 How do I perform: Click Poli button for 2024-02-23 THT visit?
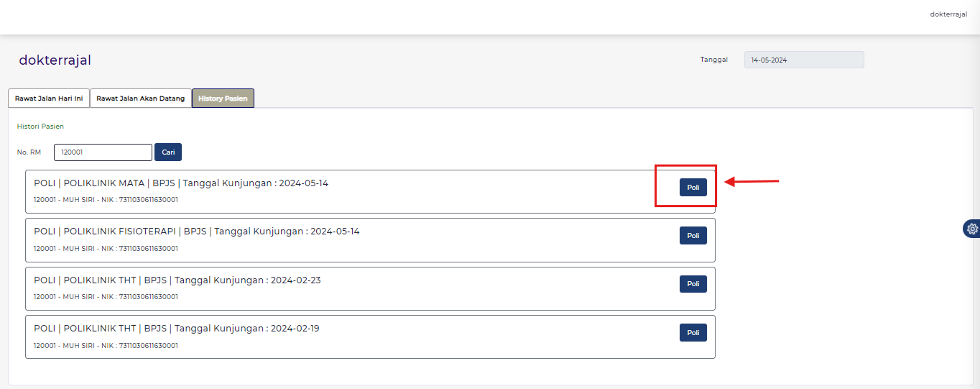click(693, 284)
